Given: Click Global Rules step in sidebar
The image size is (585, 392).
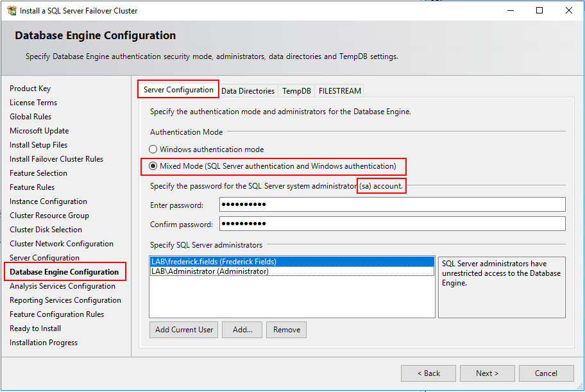Looking at the screenshot, I should [31, 117].
